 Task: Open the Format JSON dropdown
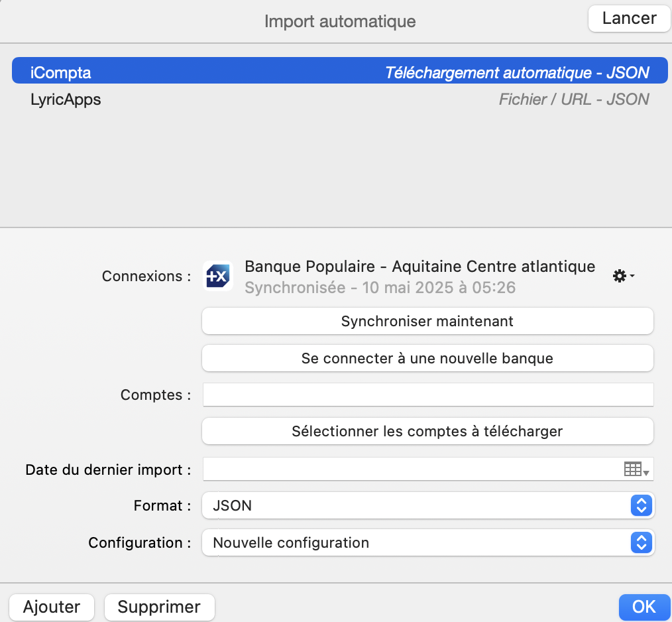(427, 506)
